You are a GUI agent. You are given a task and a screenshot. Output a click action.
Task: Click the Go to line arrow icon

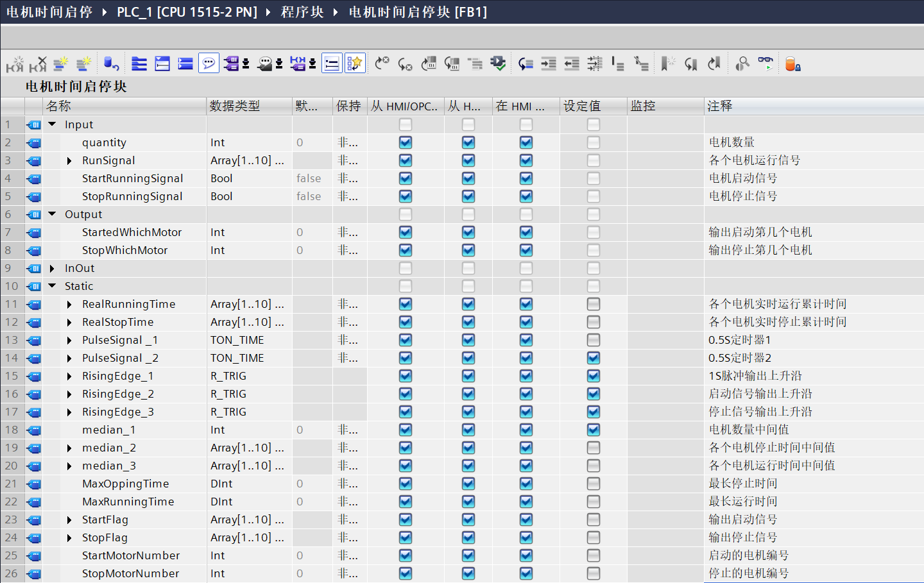526,64
